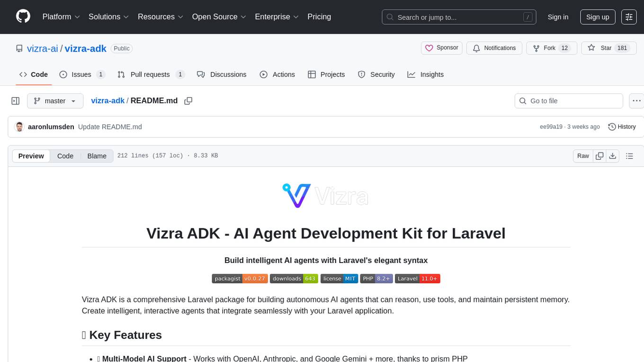Switch to the Code tab

tap(34, 74)
